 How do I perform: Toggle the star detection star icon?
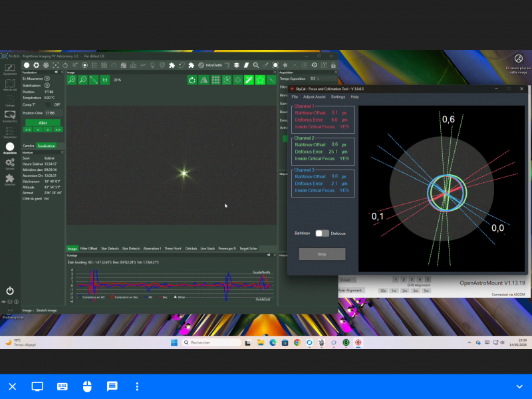(260, 80)
